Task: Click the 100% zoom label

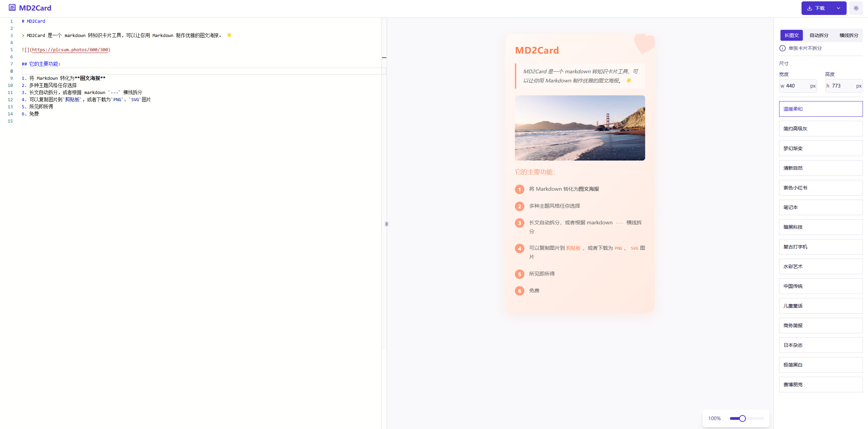Action: [x=714, y=418]
